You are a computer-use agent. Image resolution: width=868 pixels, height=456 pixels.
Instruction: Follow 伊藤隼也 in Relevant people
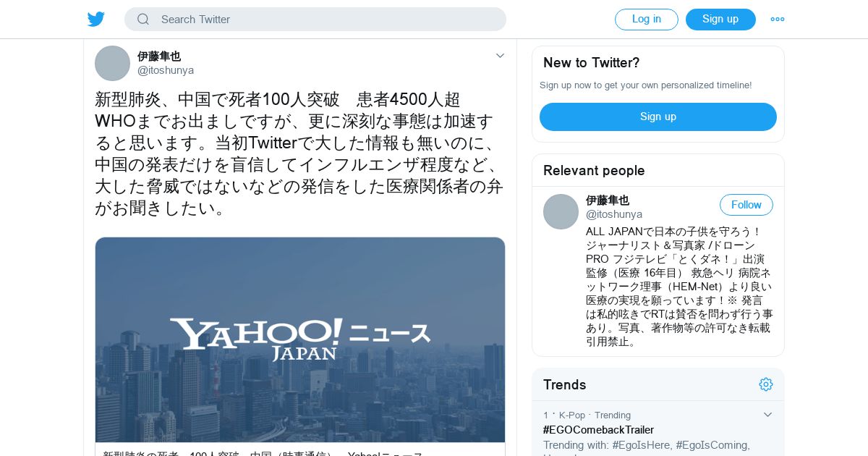point(746,205)
